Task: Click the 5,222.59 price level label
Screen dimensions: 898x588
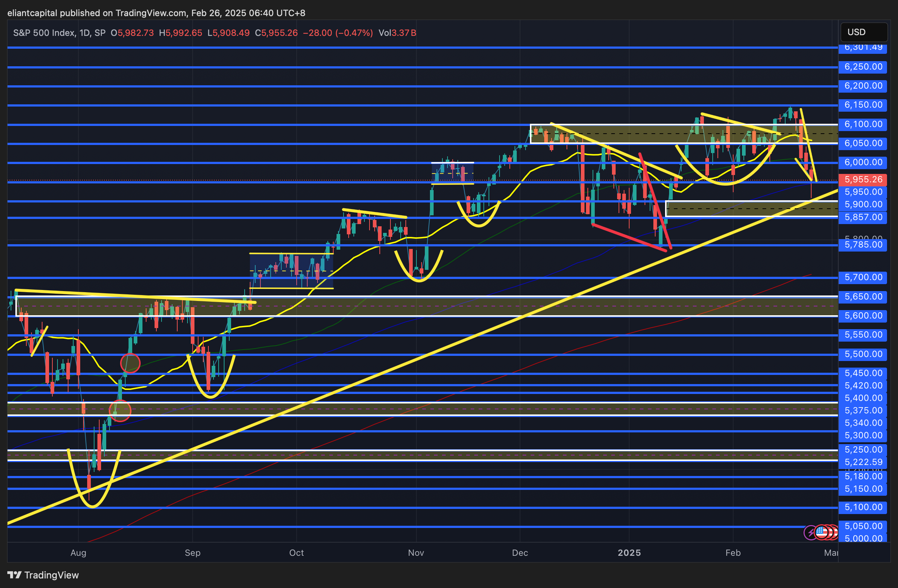Action: tap(862, 462)
